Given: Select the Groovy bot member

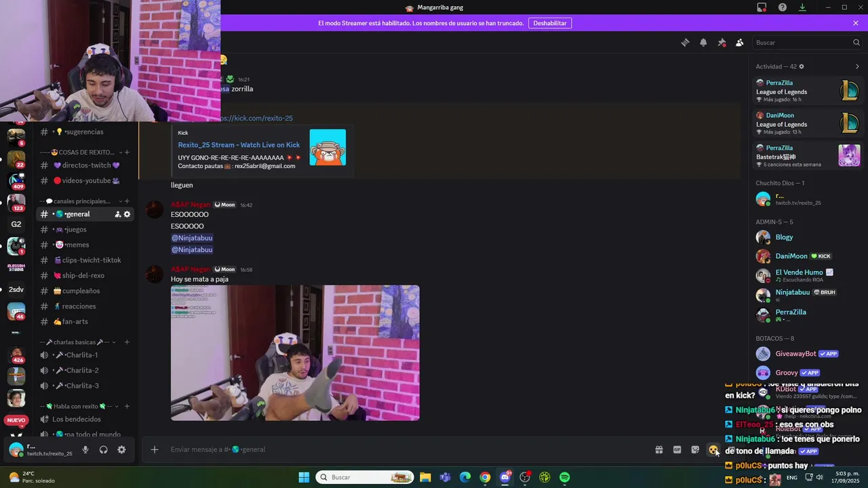Looking at the screenshot, I should pyautogui.click(x=808, y=373).
